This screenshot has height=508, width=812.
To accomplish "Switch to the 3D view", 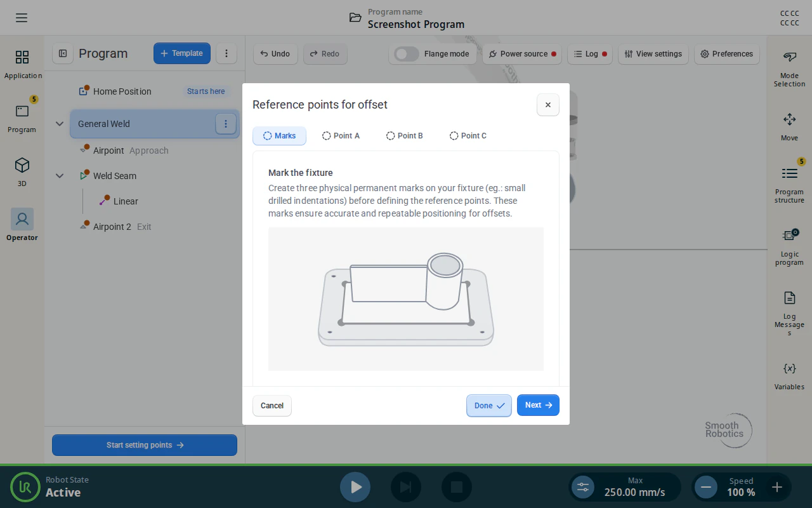I will click(22, 173).
